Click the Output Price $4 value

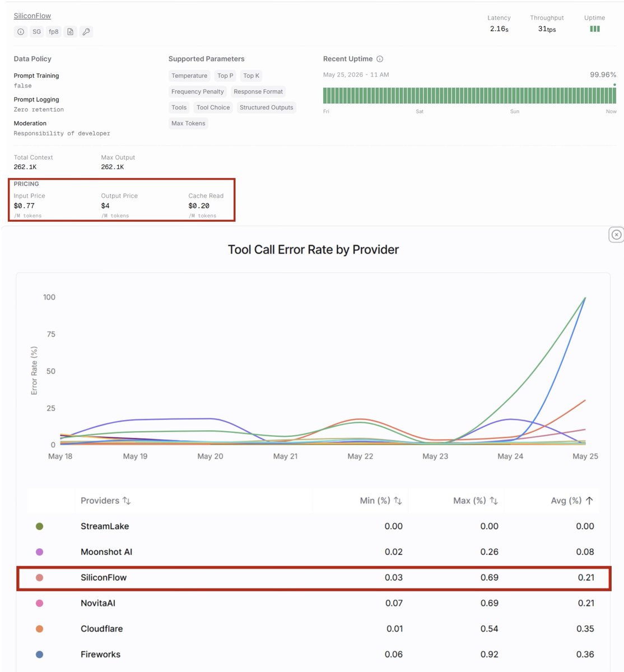coord(105,206)
